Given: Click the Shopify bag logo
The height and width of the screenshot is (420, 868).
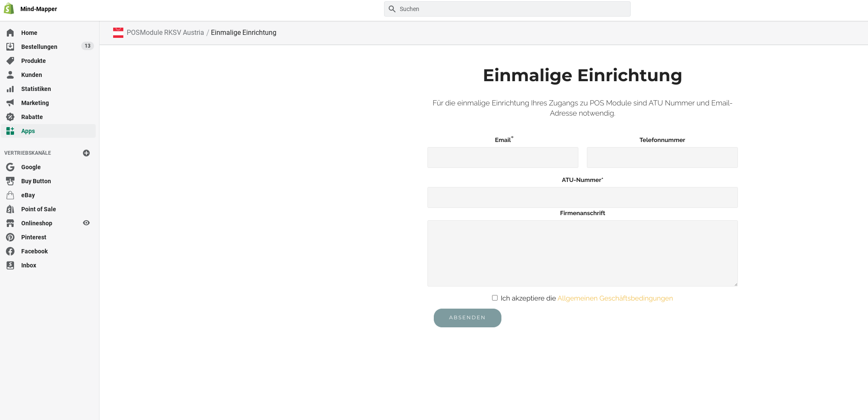Looking at the screenshot, I should pos(9,9).
